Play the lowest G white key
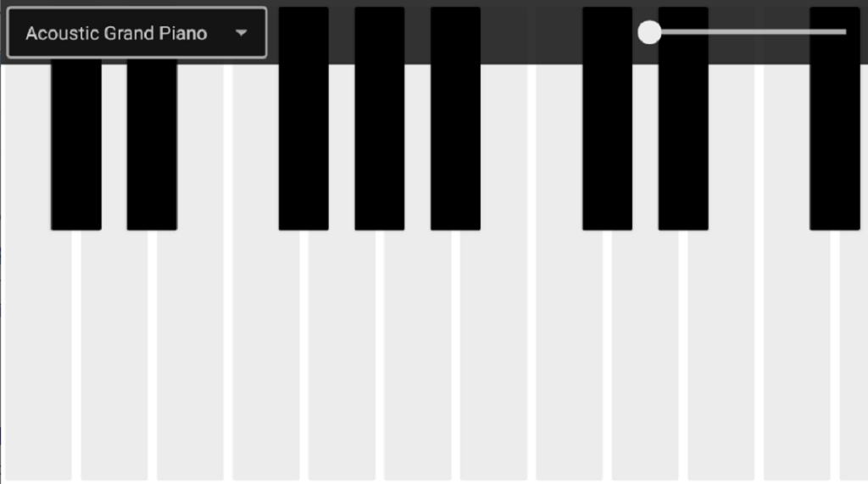Viewport: 868px width, 484px height. pyautogui.click(x=342, y=354)
